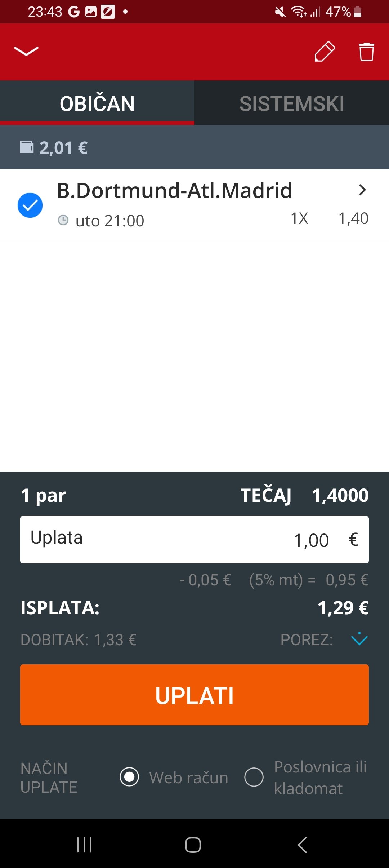This screenshot has height=868, width=389.
Task: Tap the 2,01 € balance amount
Action: (x=63, y=148)
